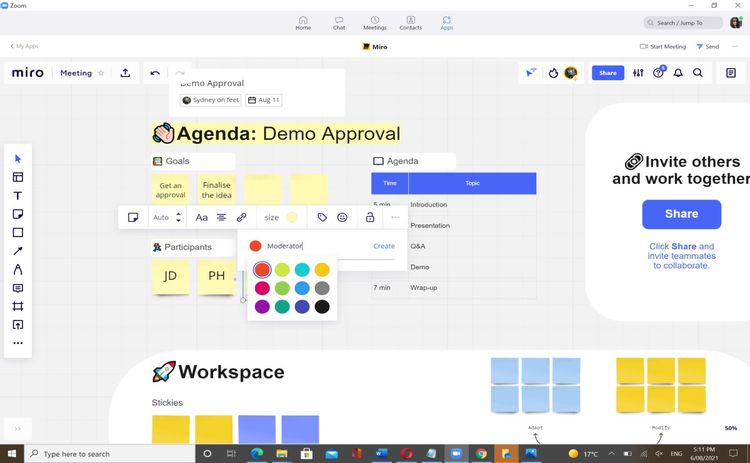Click the large Share button in invite panel
Screen dimensions: 750x463
click(682, 214)
